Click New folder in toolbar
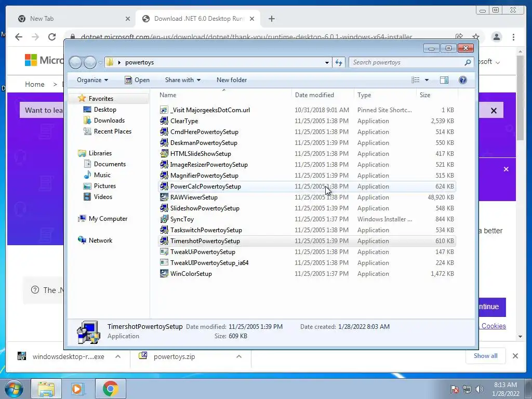Image resolution: width=532 pixels, height=399 pixels. tap(232, 79)
